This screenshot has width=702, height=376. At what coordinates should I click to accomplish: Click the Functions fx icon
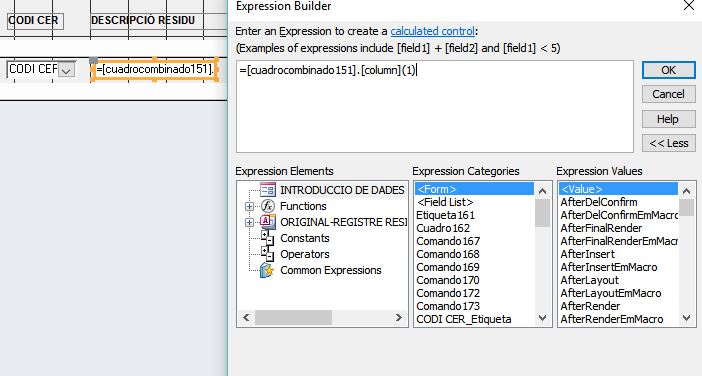[268, 206]
